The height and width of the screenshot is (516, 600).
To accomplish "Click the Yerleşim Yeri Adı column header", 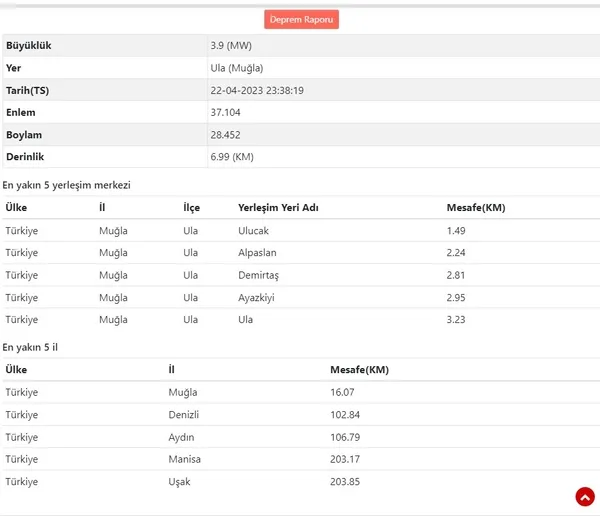I will [x=278, y=207].
